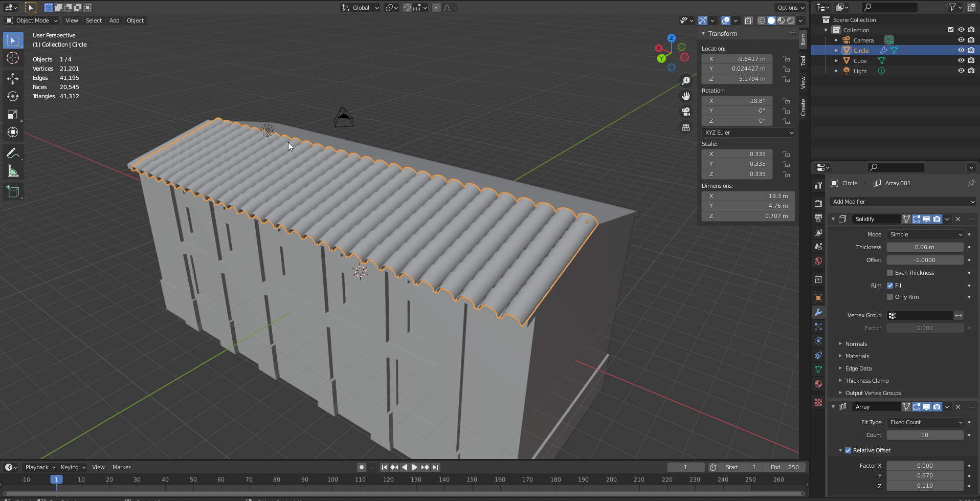Open the Solidify Mode dropdown
Image resolution: width=980 pixels, height=501 pixels.
pos(925,234)
